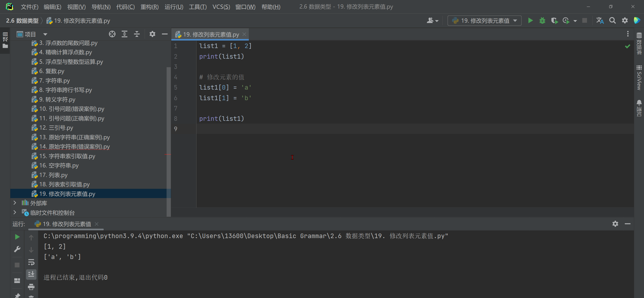Open project panel options gear
The width and height of the screenshot is (644, 298).
pos(152,34)
